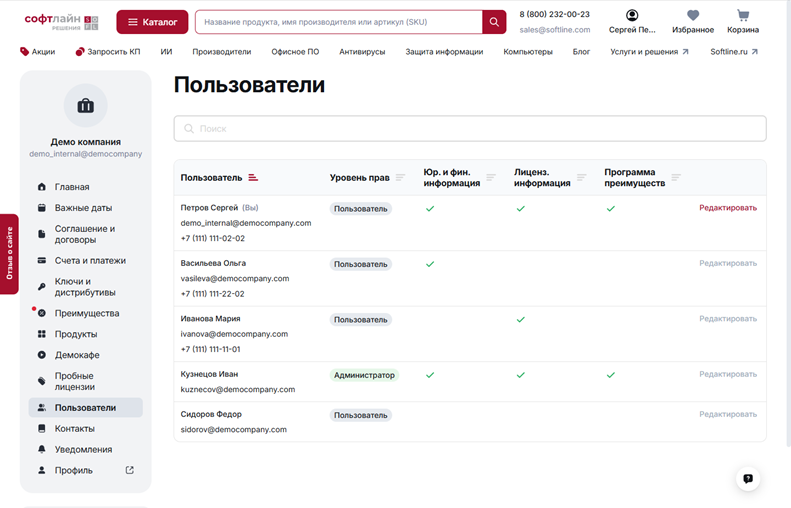Open Услуги и решения external link

pos(649,51)
